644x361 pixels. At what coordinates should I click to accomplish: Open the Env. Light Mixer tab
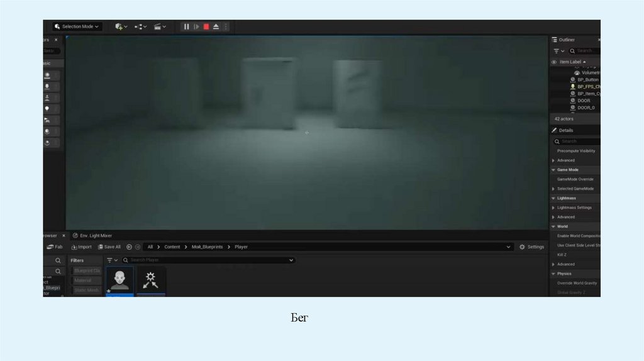click(x=92, y=236)
